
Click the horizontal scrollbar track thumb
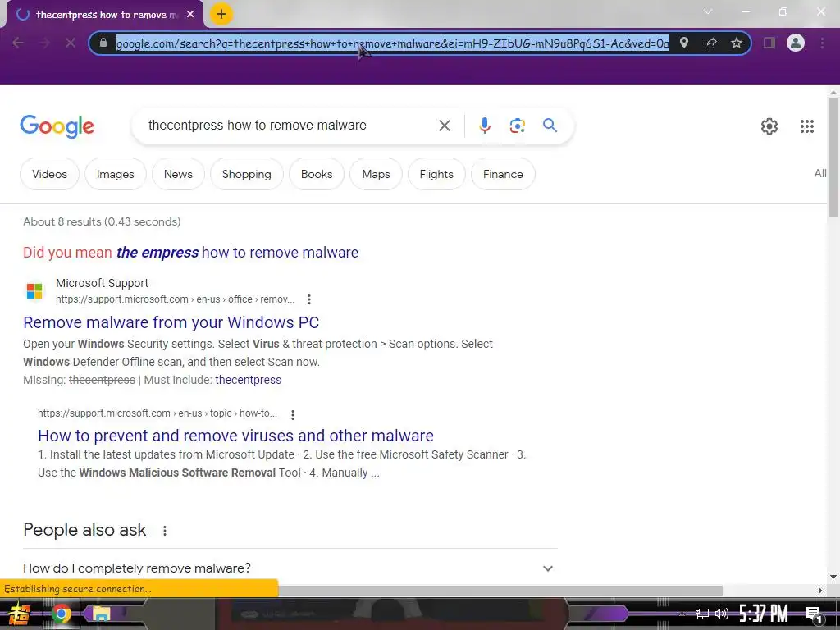click(500, 591)
